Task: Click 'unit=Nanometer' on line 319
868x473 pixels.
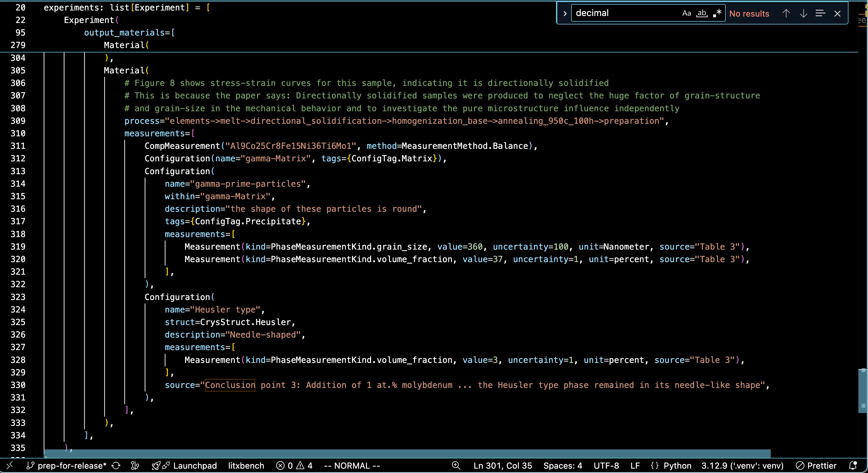Action: click(x=614, y=246)
